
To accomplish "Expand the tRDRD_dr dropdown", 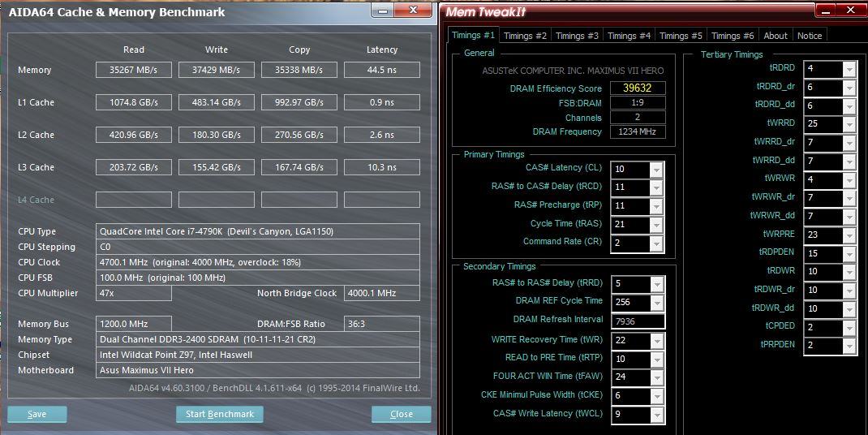I will click(x=849, y=87).
